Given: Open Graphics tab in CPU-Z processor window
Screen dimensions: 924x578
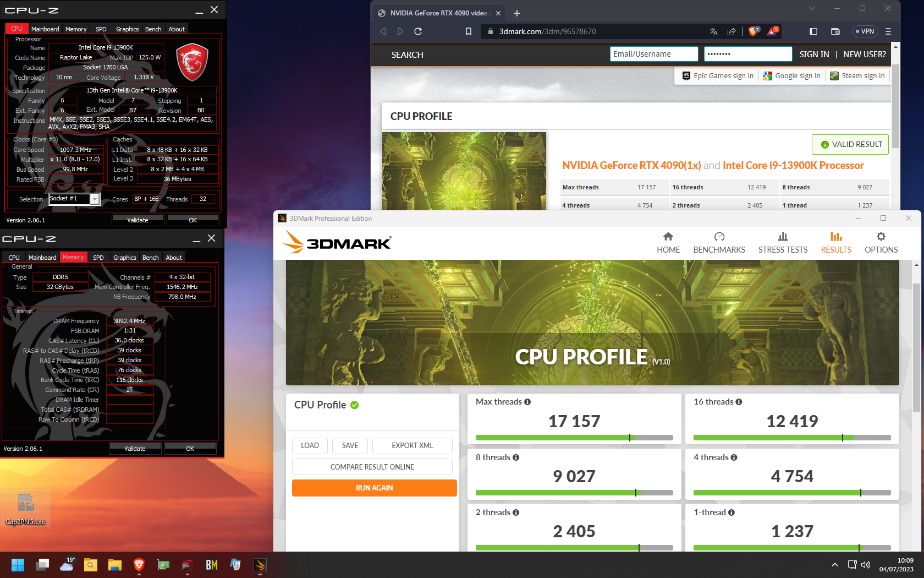Looking at the screenshot, I should pyautogui.click(x=128, y=29).
